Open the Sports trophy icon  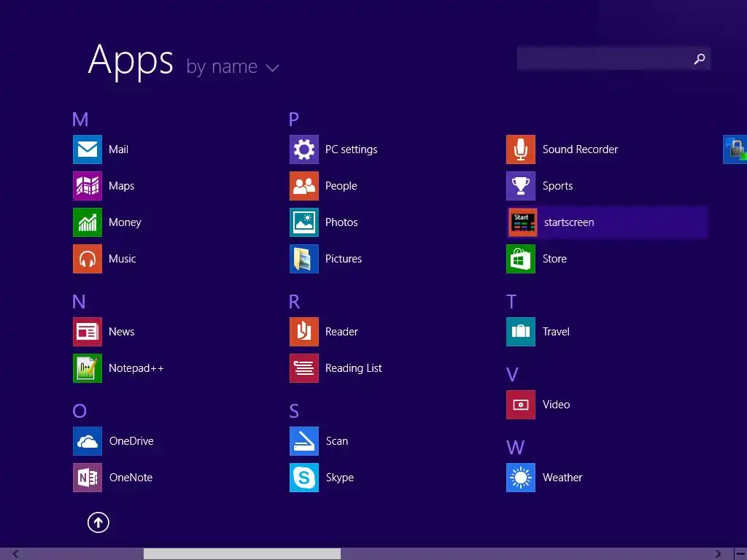pos(521,186)
